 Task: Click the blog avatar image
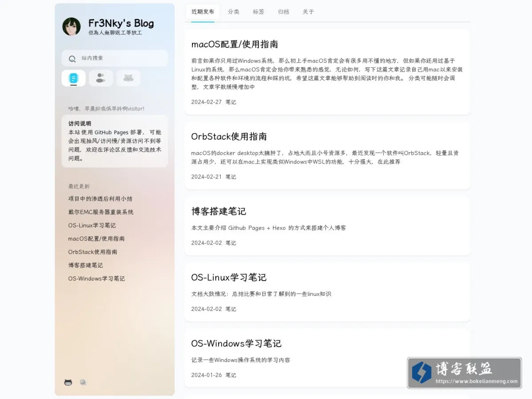71,27
